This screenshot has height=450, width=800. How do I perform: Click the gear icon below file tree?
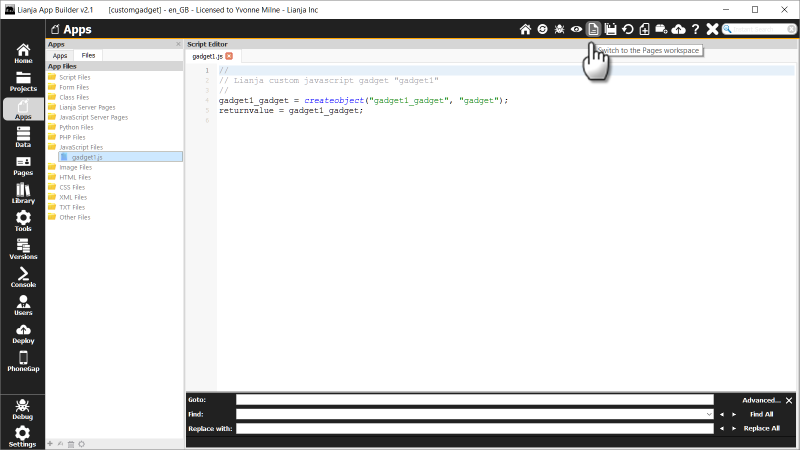click(x=82, y=444)
